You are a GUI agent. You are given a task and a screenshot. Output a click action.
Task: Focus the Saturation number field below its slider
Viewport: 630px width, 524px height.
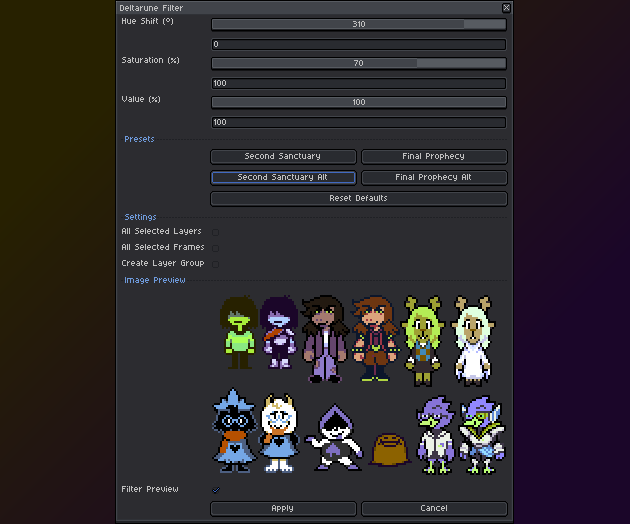(x=358, y=83)
